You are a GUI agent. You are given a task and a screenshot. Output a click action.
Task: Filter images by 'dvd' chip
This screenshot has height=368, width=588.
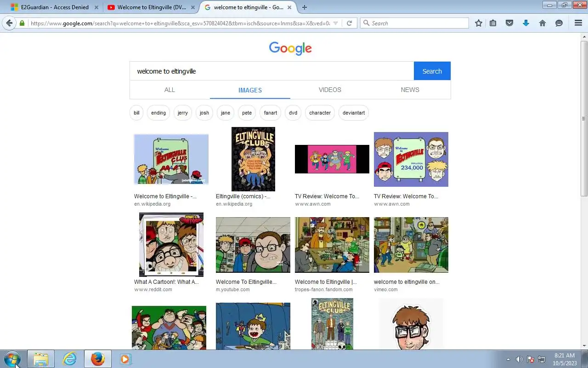coord(293,113)
